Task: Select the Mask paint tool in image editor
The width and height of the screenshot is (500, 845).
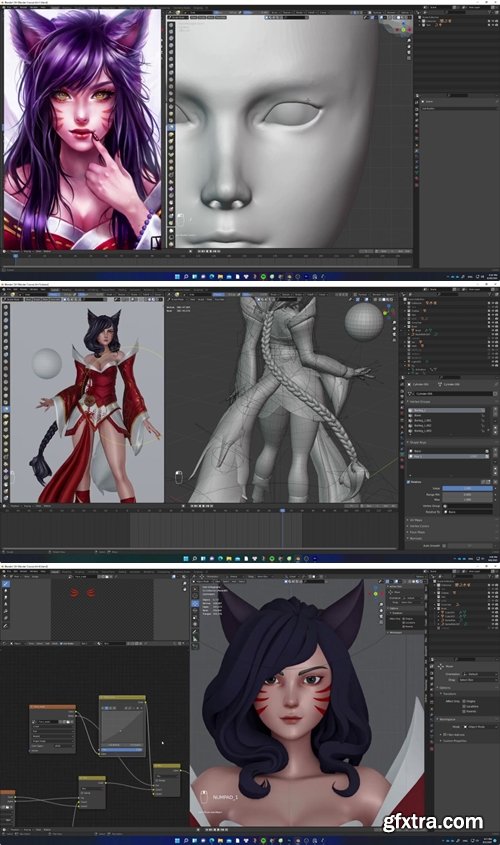Action: (x=6, y=619)
